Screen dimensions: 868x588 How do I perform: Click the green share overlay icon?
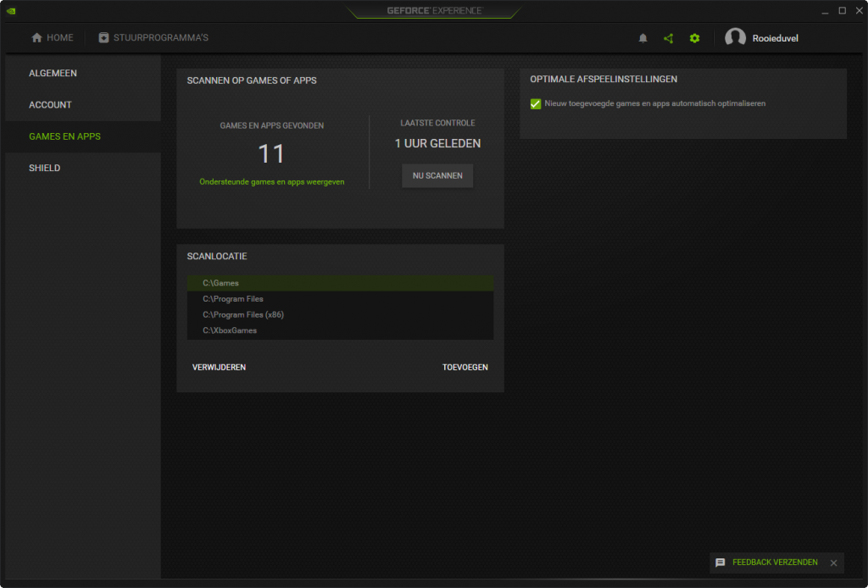(668, 38)
